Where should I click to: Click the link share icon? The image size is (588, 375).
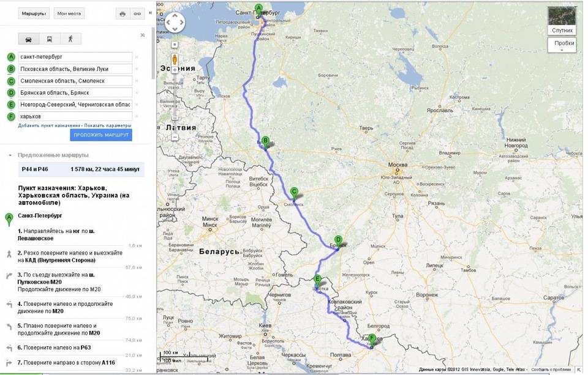tap(137, 14)
